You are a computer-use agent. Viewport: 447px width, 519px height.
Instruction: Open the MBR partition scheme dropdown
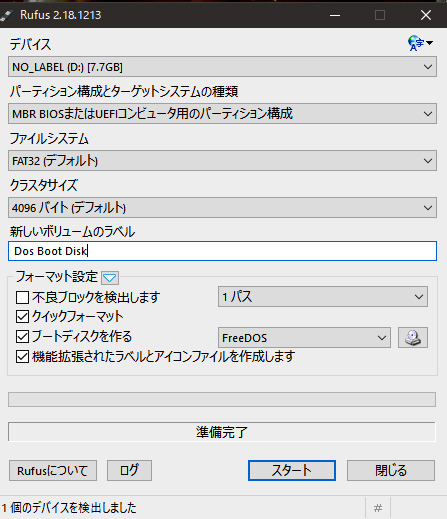click(x=222, y=114)
